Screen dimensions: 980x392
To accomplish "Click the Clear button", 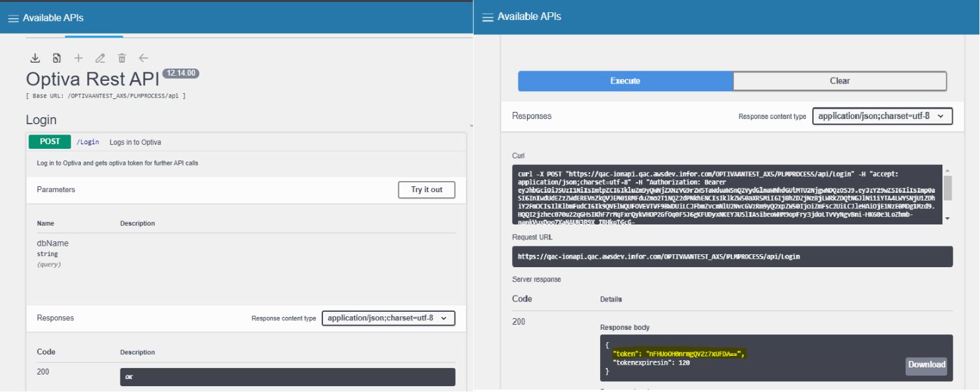I will 840,81.
